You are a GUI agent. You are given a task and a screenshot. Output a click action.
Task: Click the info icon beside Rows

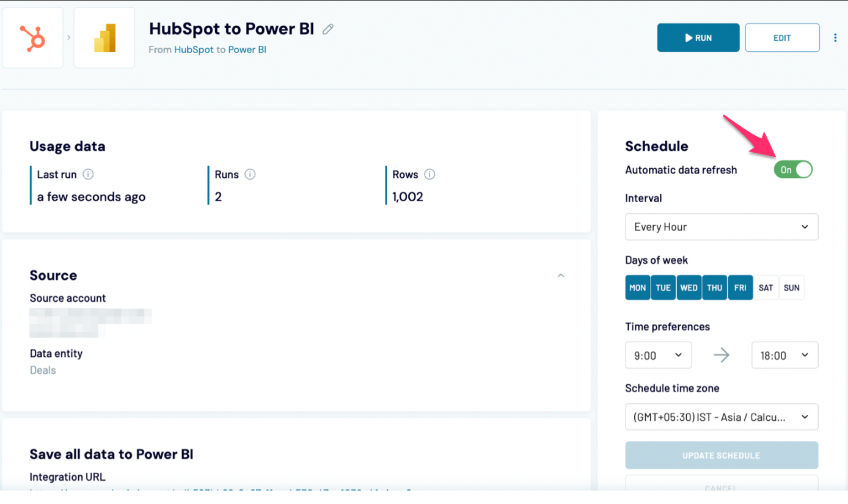point(429,175)
